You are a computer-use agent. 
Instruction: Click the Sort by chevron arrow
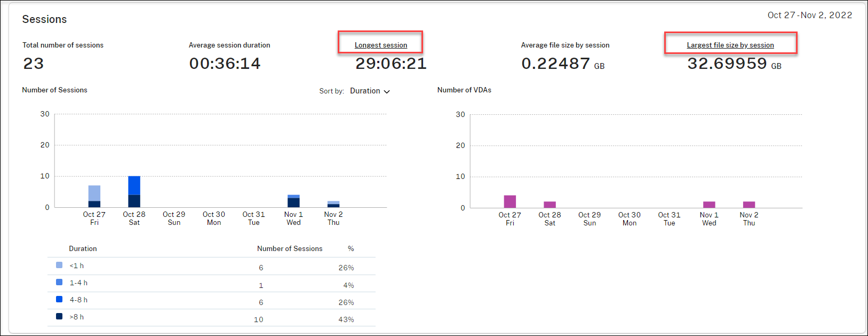(387, 91)
